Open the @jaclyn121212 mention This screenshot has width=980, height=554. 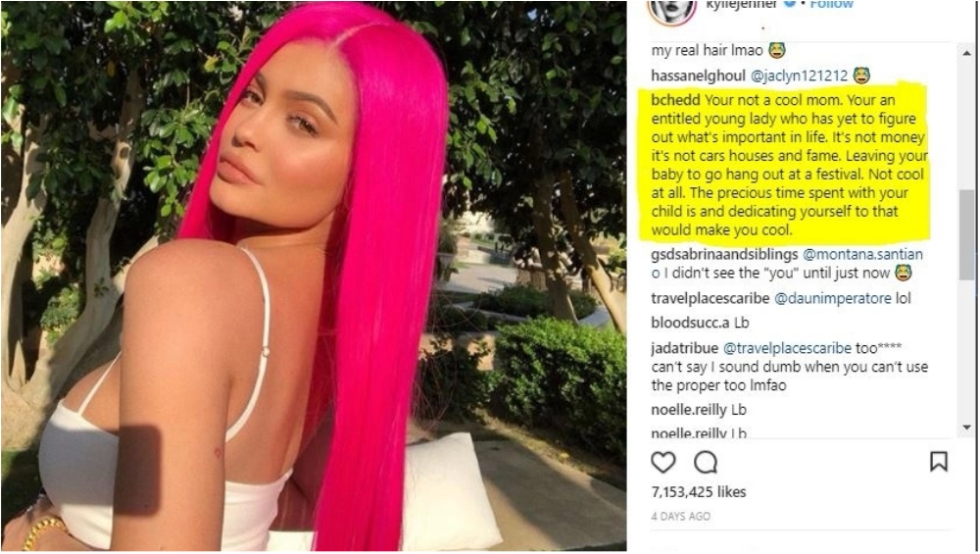(x=799, y=76)
